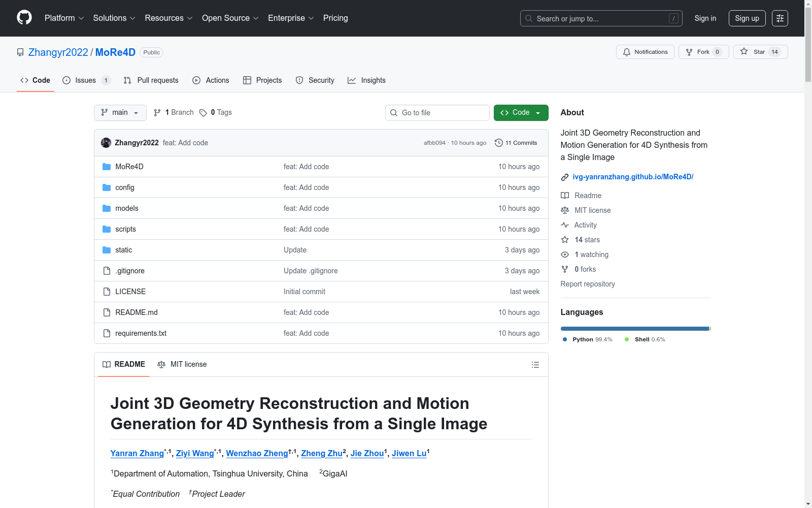Click the eye icon next to watching
Viewport: 812px width, 508px height.
[565, 255]
